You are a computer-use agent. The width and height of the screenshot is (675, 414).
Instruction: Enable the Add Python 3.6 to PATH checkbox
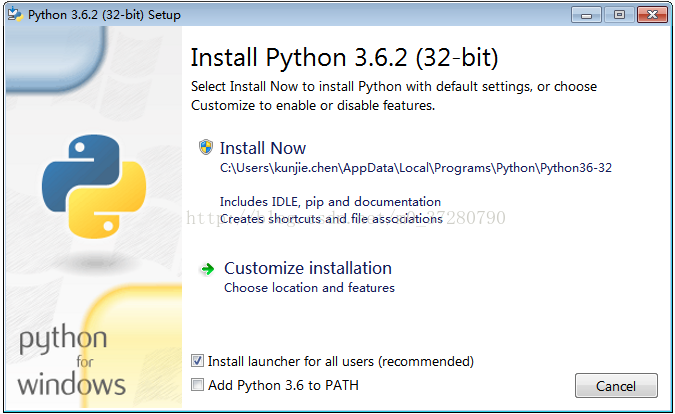coord(198,385)
